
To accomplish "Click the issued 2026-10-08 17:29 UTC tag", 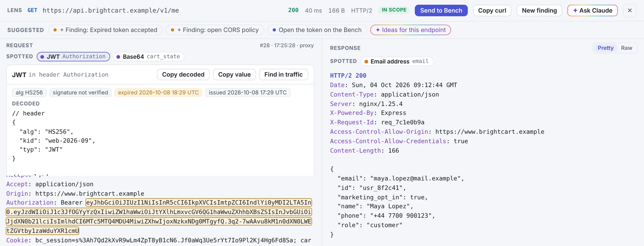I will click(248, 92).
